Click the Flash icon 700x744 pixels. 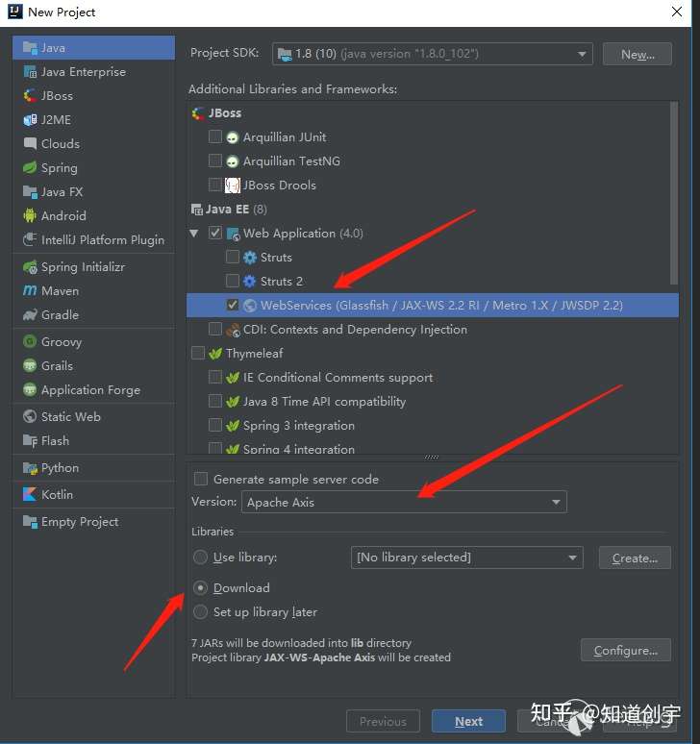click(x=30, y=440)
